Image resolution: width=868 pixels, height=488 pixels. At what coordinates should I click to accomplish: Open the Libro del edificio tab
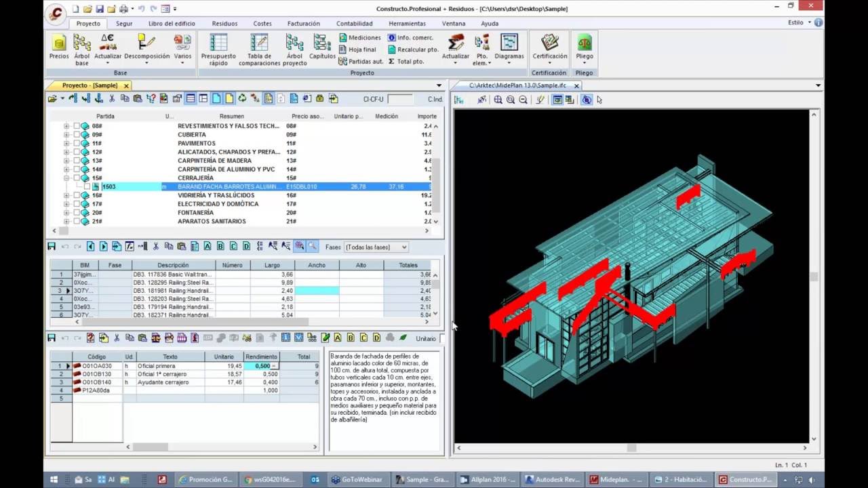(172, 23)
